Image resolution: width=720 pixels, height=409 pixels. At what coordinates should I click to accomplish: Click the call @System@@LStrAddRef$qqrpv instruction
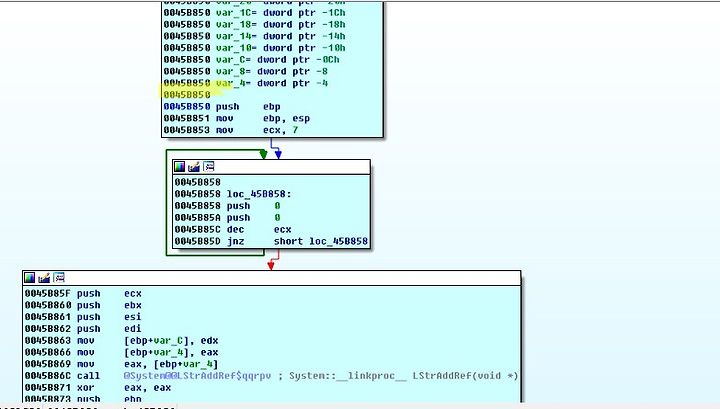pyautogui.click(x=148, y=376)
